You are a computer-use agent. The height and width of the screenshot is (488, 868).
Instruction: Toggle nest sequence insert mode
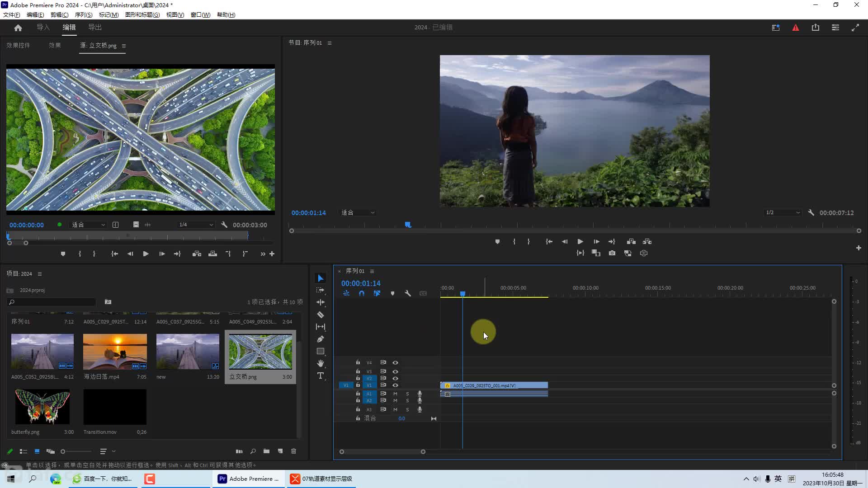(x=346, y=293)
